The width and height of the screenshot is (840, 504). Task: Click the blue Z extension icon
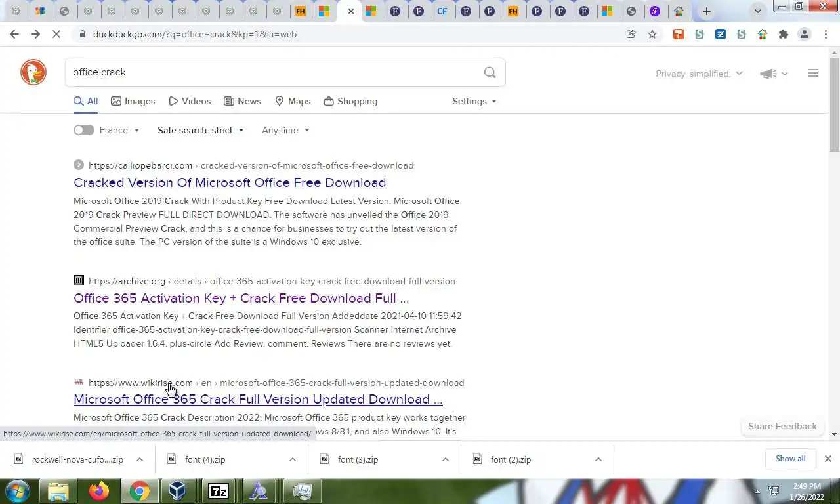[721, 34]
